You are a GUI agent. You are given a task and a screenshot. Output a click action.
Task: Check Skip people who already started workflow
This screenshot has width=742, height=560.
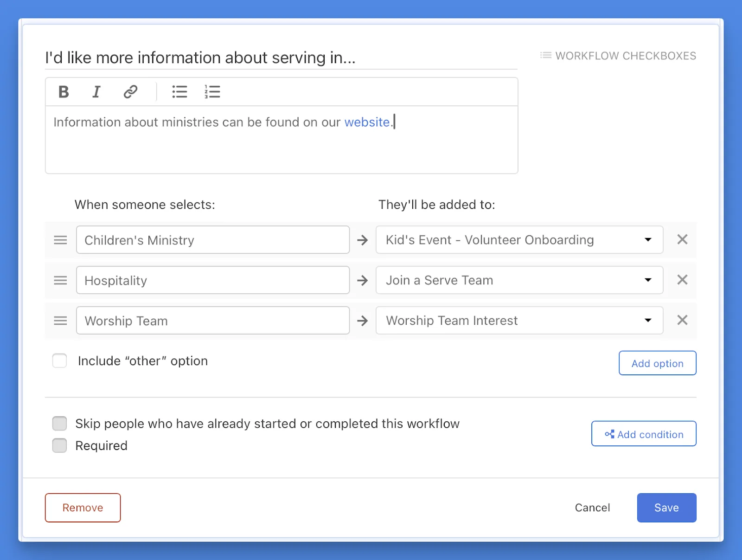click(59, 423)
